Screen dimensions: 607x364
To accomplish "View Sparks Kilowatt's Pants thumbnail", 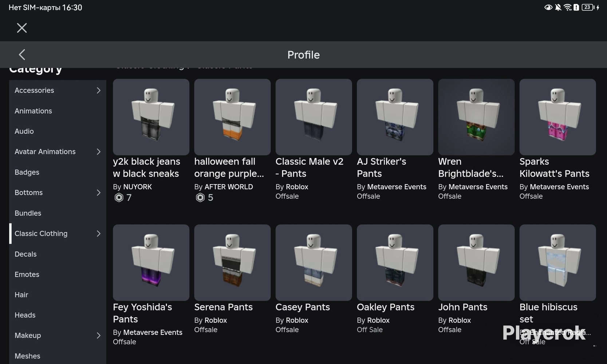I will (557, 117).
